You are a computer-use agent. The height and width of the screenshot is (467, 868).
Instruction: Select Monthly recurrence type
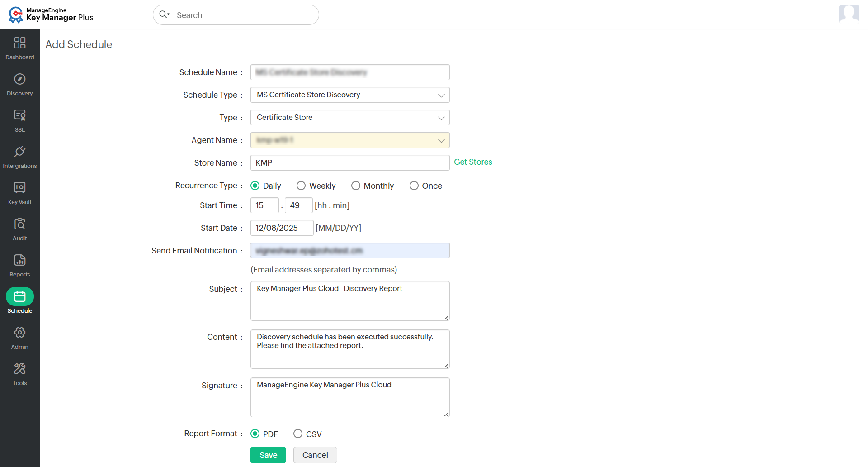(356, 186)
